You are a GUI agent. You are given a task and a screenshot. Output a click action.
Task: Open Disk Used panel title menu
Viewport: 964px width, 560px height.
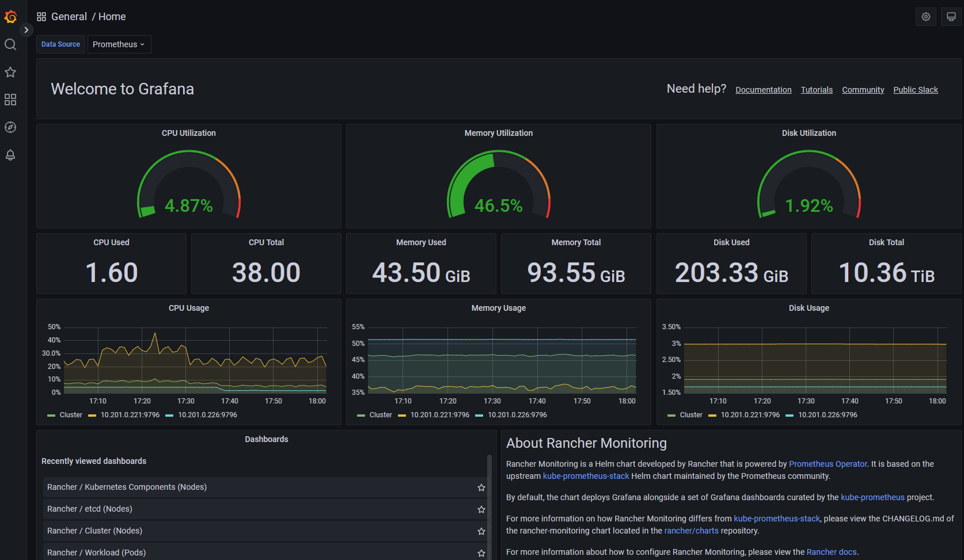[x=731, y=242]
